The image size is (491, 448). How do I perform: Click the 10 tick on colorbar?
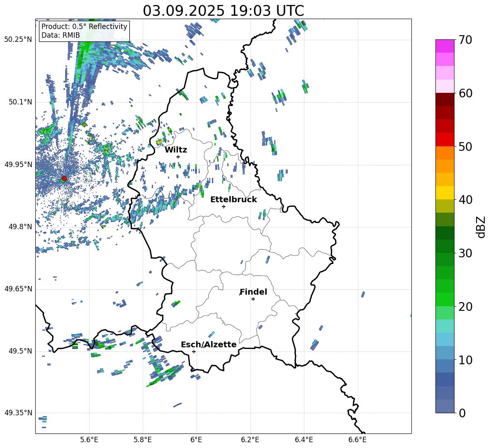pyautogui.click(x=465, y=360)
